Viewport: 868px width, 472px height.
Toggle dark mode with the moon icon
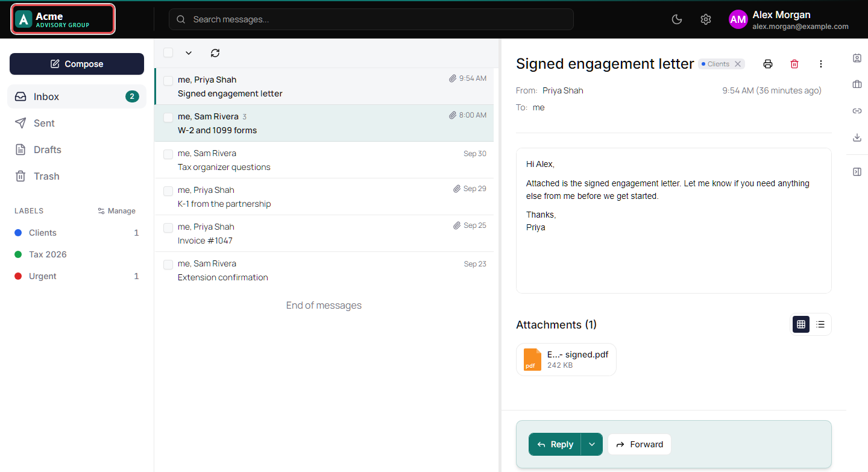point(677,19)
